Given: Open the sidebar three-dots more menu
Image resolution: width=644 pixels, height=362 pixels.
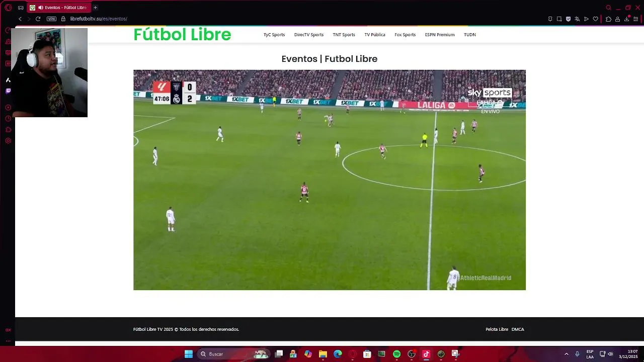Looking at the screenshot, I should pos(8,341).
